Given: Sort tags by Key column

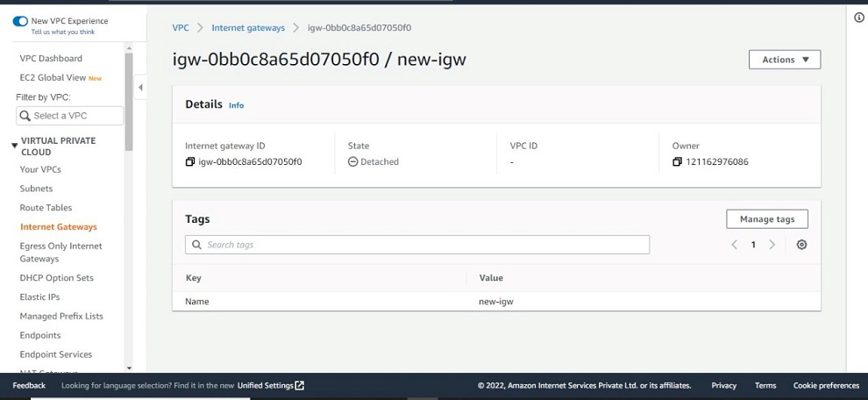Looking at the screenshot, I should pyautogui.click(x=193, y=278).
